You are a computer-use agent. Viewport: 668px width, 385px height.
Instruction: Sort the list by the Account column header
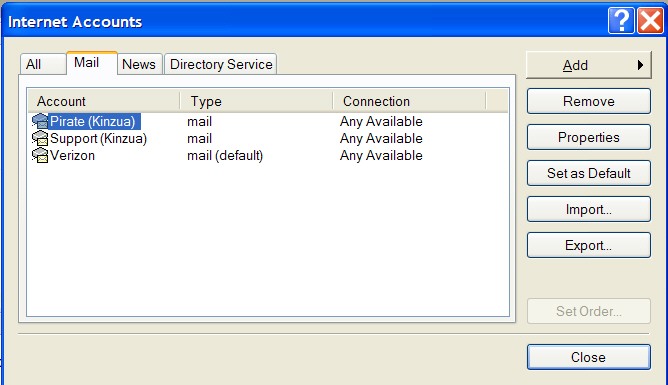pos(104,101)
